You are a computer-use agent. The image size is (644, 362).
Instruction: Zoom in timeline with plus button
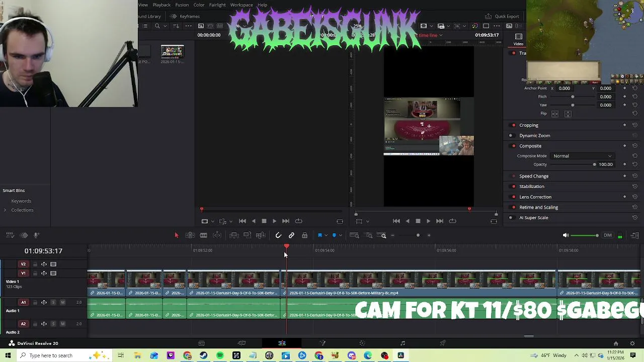coord(429,235)
